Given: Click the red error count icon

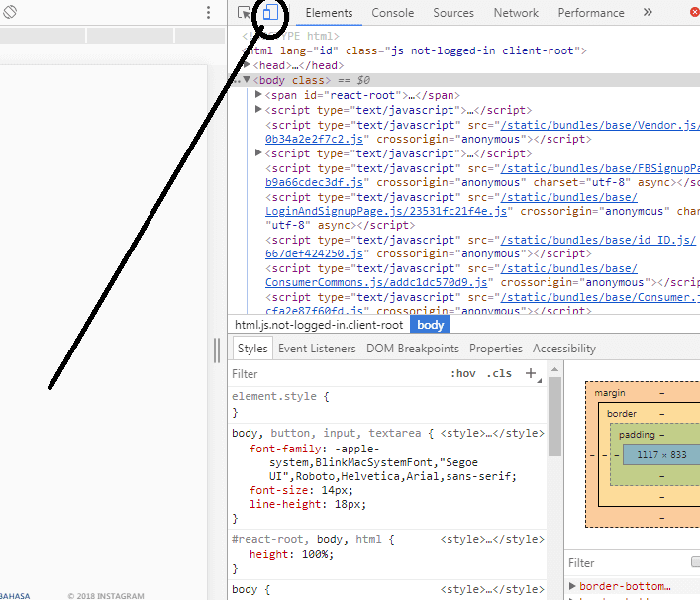Looking at the screenshot, I should (695, 12).
